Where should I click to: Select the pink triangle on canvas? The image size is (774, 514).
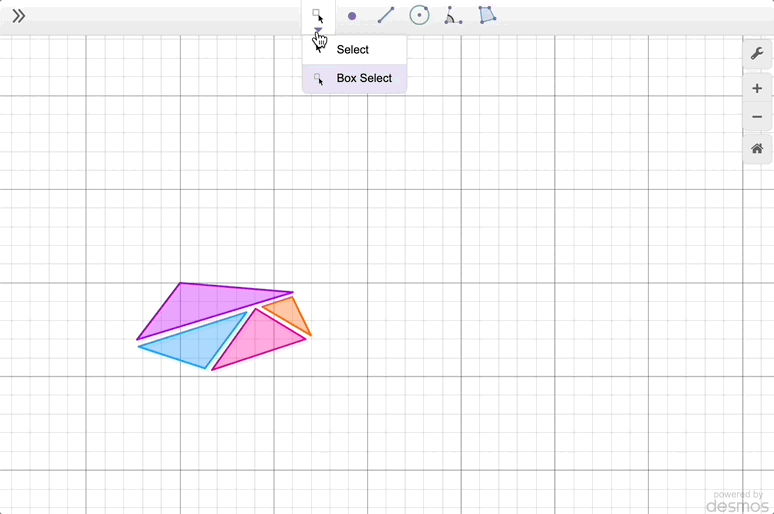tap(258, 342)
